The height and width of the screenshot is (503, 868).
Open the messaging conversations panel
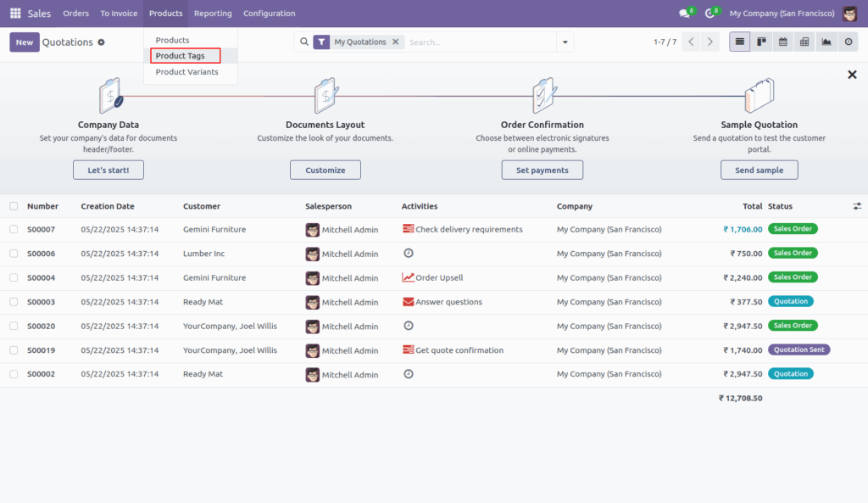point(685,13)
